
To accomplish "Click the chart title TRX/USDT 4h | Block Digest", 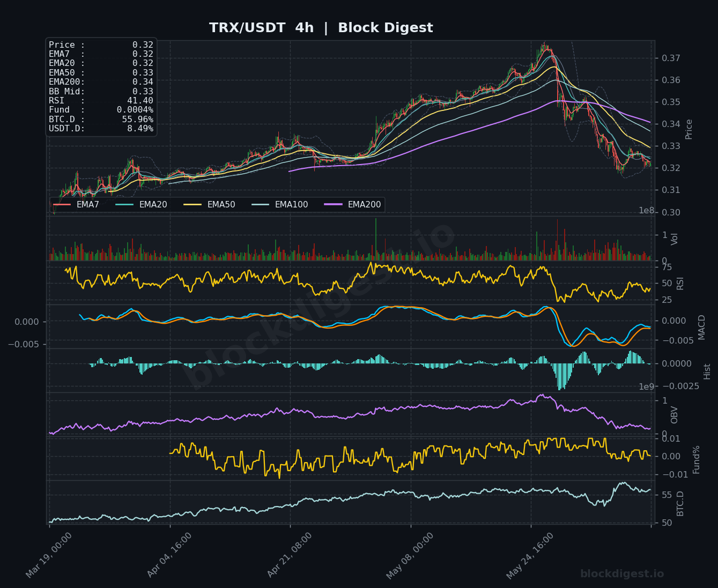I will click(321, 28).
